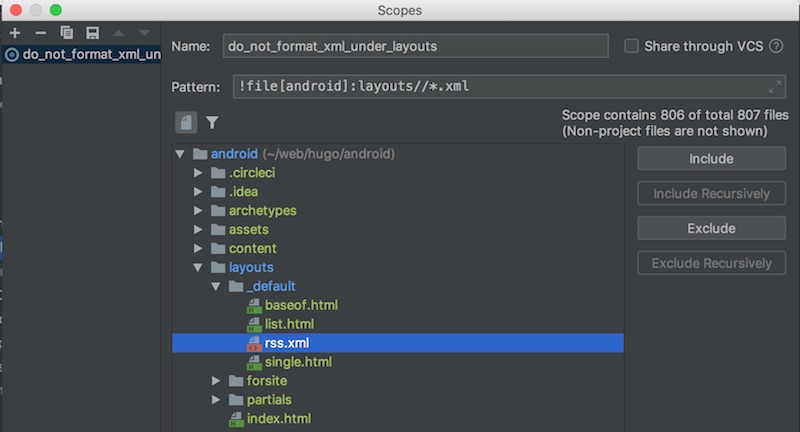Click the Exclude button
This screenshot has width=800, height=432.
pos(711,229)
